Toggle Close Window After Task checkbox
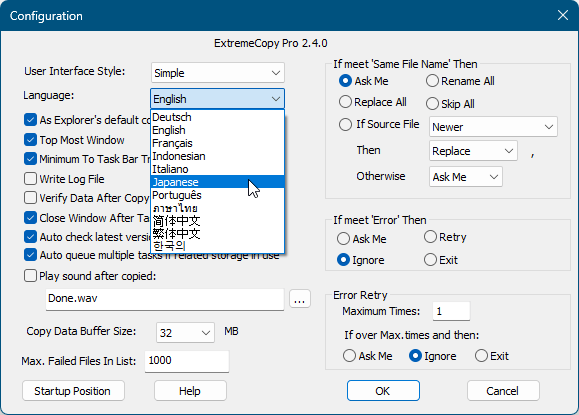579x415 pixels. coord(30,217)
